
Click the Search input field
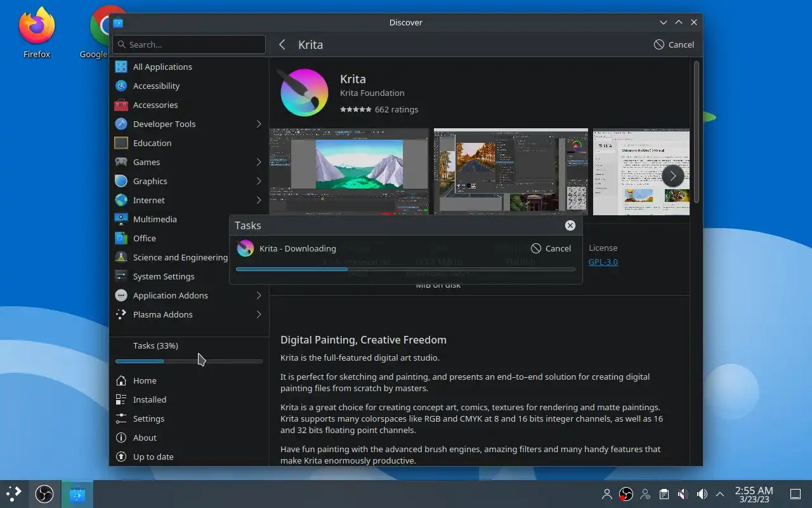(189, 44)
